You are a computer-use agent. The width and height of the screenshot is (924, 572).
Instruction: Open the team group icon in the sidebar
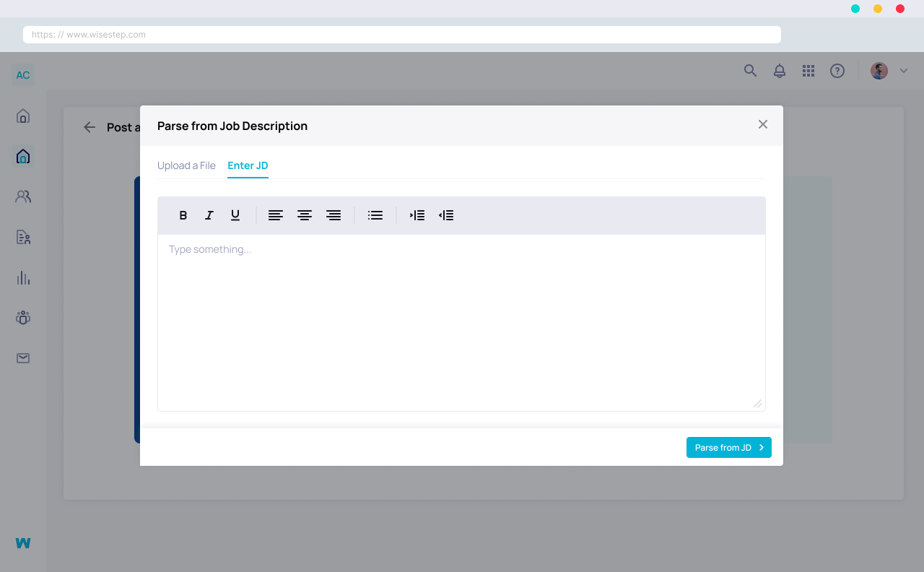[23, 318]
